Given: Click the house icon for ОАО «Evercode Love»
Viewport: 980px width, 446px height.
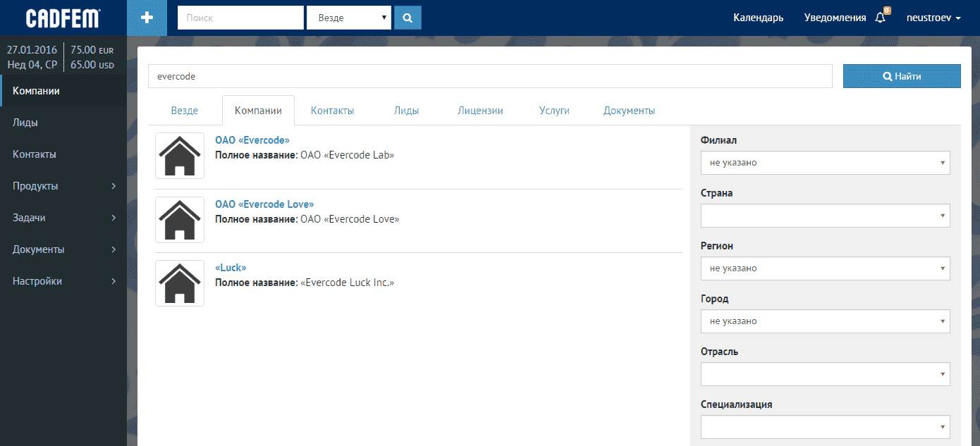Looking at the screenshot, I should [180, 220].
